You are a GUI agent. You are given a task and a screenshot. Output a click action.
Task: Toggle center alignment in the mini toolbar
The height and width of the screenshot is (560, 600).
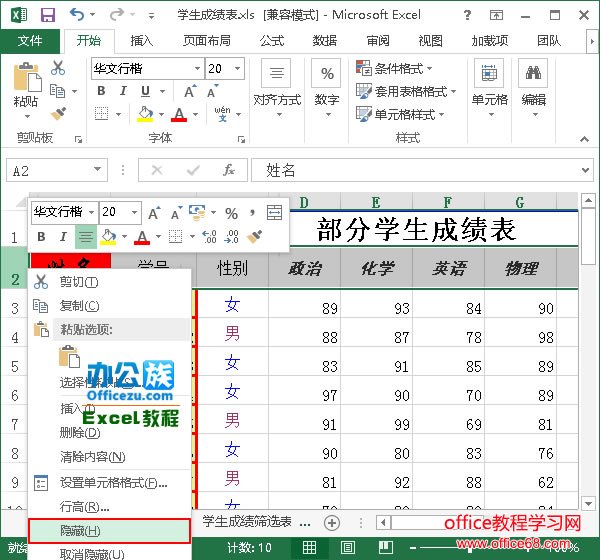[x=85, y=237]
